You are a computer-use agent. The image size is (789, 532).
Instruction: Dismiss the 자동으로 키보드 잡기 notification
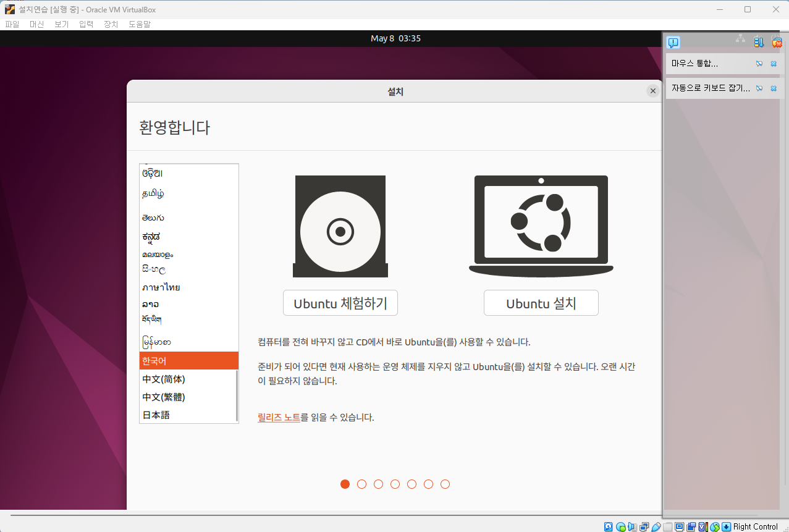coord(774,88)
